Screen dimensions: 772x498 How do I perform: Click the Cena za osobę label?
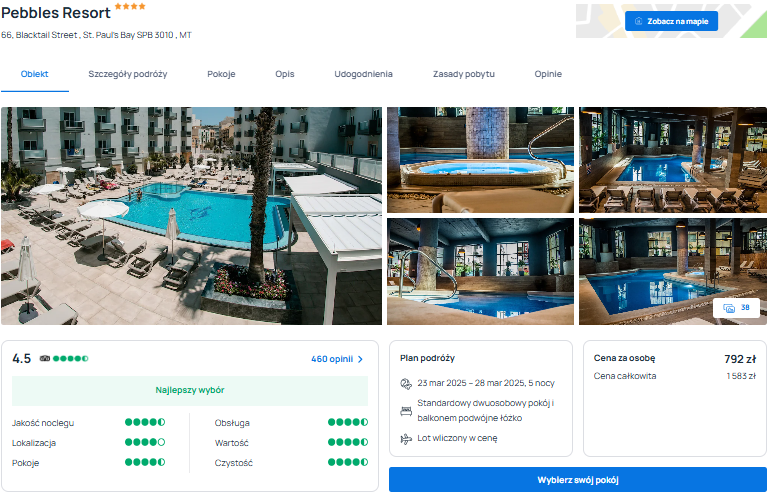click(624, 358)
